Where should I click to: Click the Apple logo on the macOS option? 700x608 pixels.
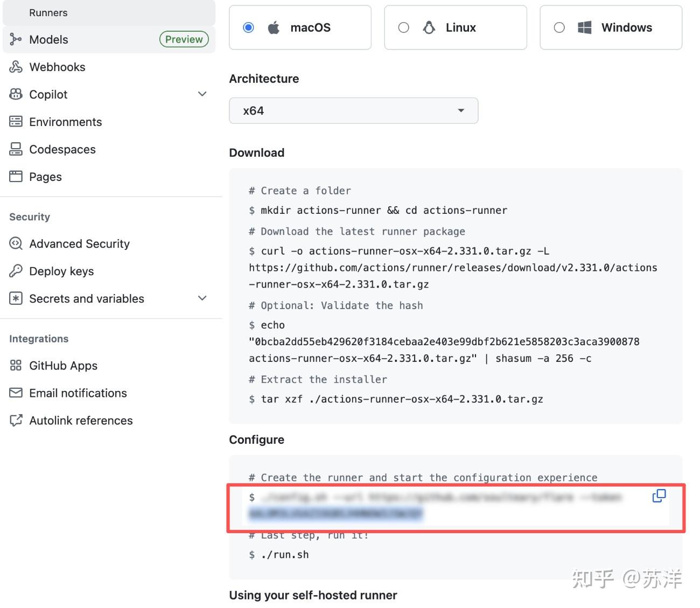[x=274, y=27]
